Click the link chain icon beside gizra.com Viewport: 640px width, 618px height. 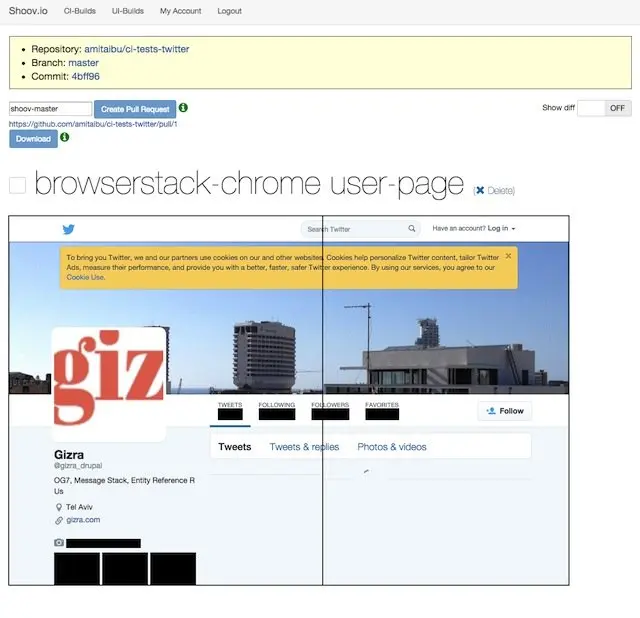coord(59,520)
